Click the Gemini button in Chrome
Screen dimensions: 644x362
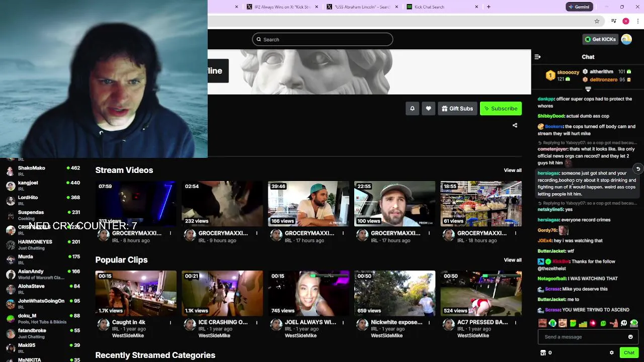[x=579, y=7]
